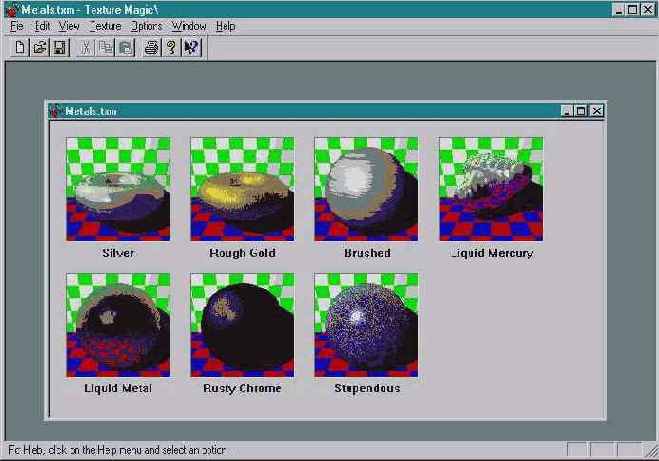Click the Save floppy disk icon
Viewport: 659px width, 461px height.
point(60,47)
